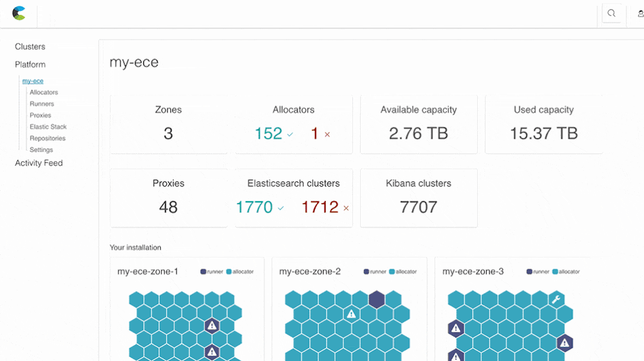
Task: Open the search magnifier icon
Action: point(611,14)
